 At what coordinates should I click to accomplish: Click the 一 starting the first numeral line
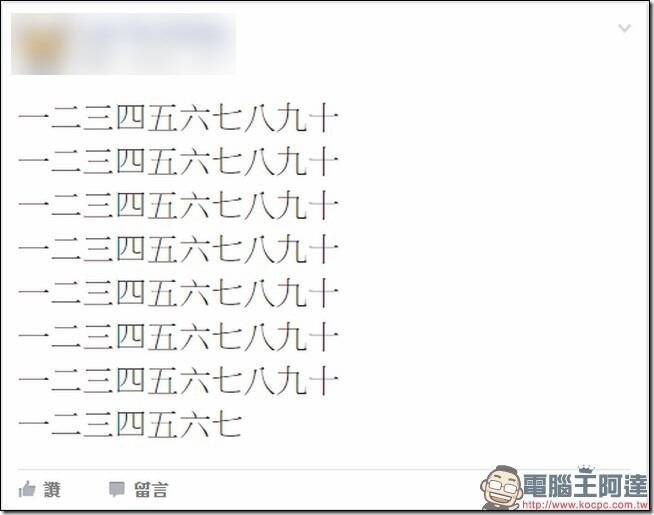coord(33,118)
